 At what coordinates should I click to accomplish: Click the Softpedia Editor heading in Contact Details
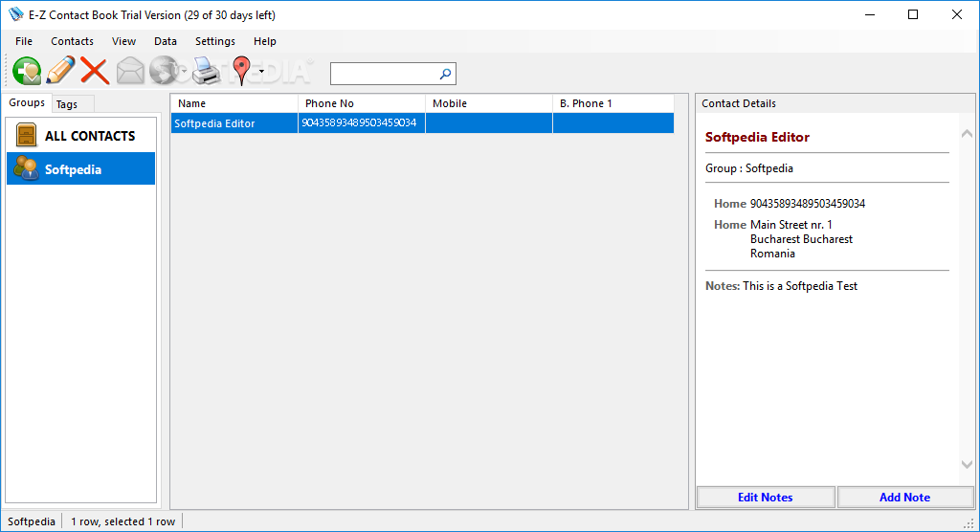[757, 137]
